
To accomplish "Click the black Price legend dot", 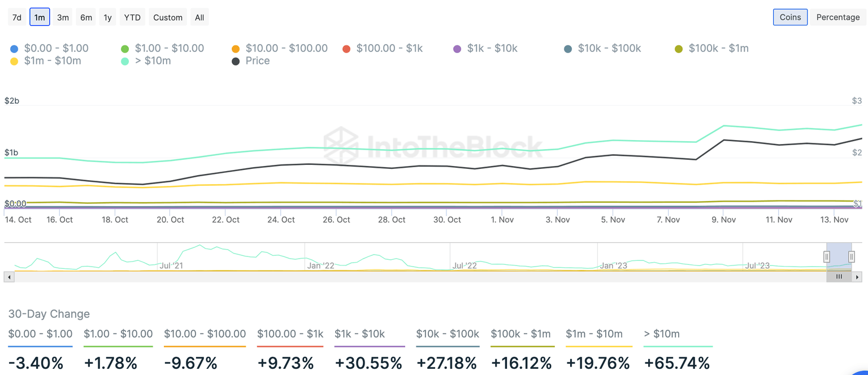I will click(x=236, y=60).
